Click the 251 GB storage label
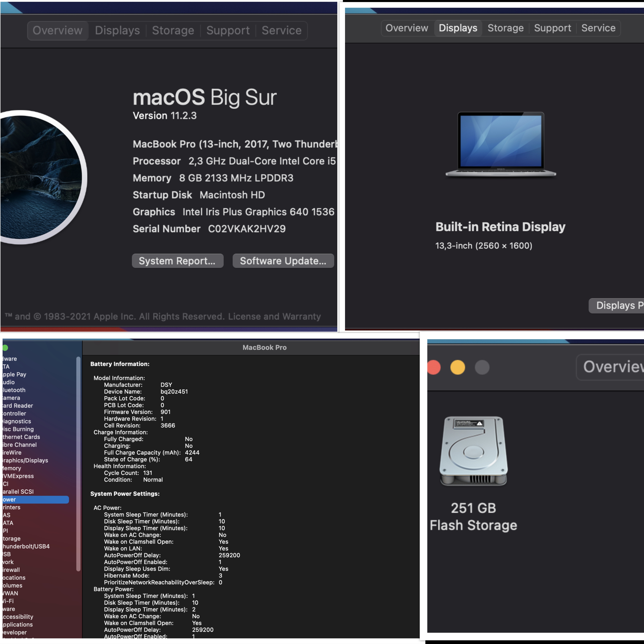Image resolution: width=644 pixels, height=644 pixels. 473,508
